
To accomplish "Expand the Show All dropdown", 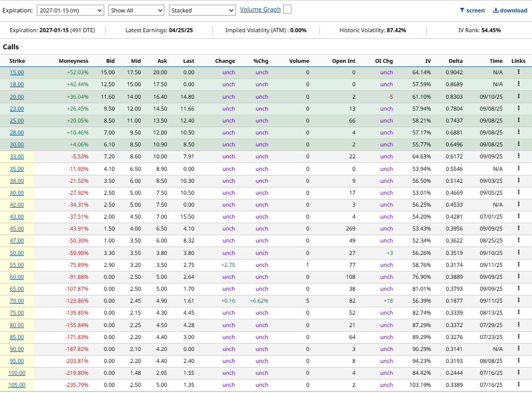I will coord(136,10).
